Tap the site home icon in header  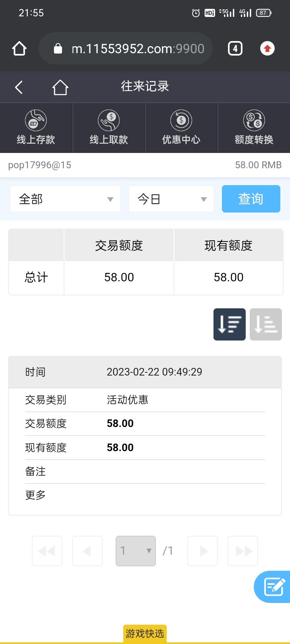(60, 87)
